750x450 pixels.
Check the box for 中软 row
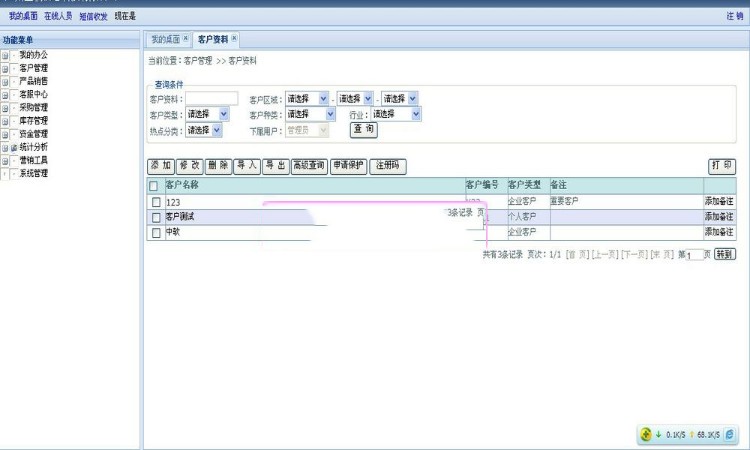pyautogui.click(x=156, y=233)
